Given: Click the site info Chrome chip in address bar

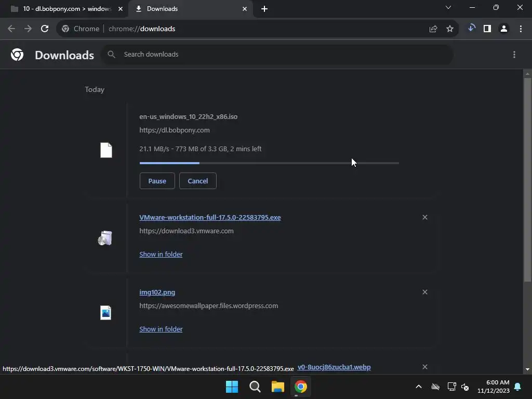Looking at the screenshot, I should 81,29.
